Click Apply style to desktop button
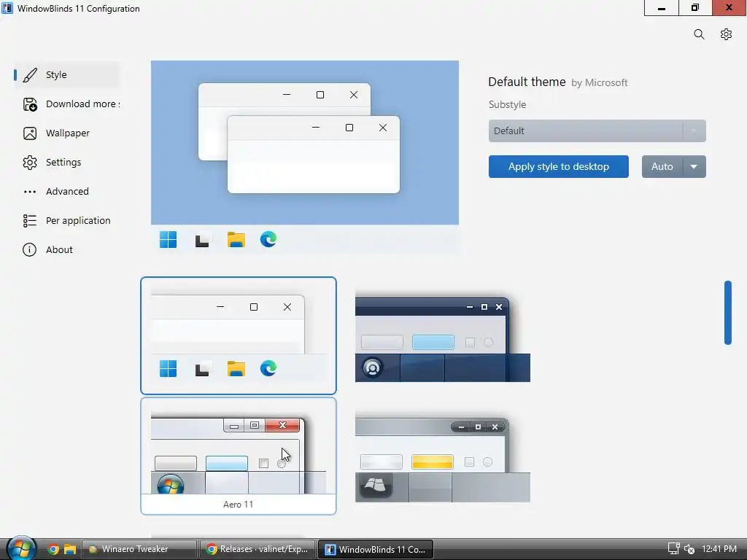 tap(558, 167)
